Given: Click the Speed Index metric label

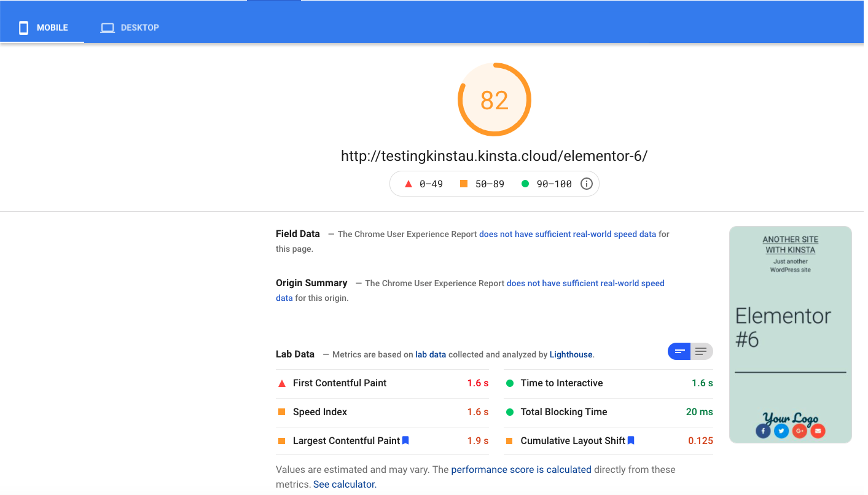Looking at the screenshot, I should coord(320,412).
